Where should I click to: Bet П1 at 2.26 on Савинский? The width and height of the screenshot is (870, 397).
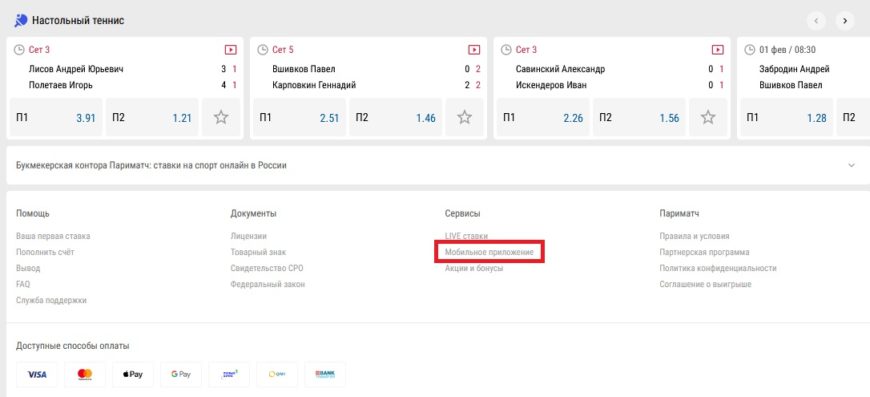click(543, 118)
